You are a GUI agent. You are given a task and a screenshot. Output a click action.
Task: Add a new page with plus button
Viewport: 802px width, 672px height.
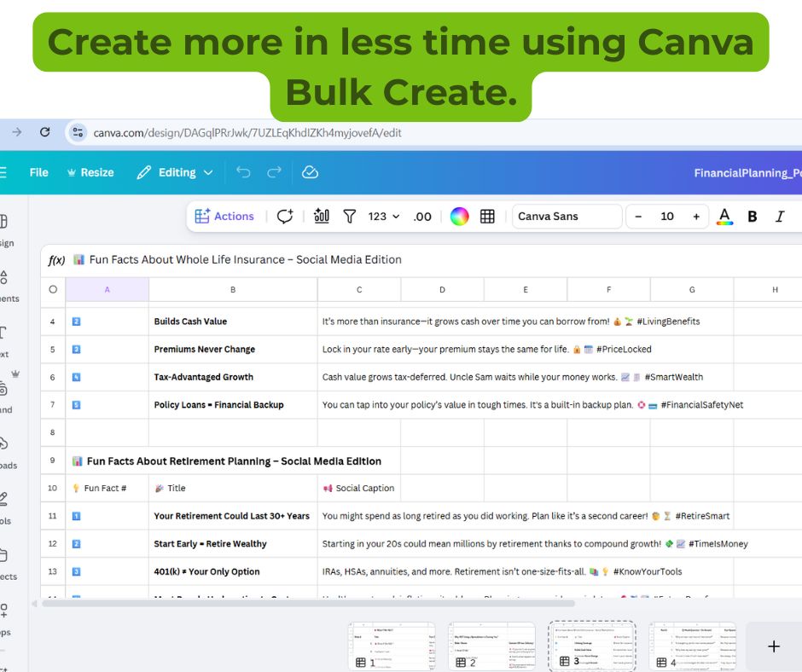point(773,646)
